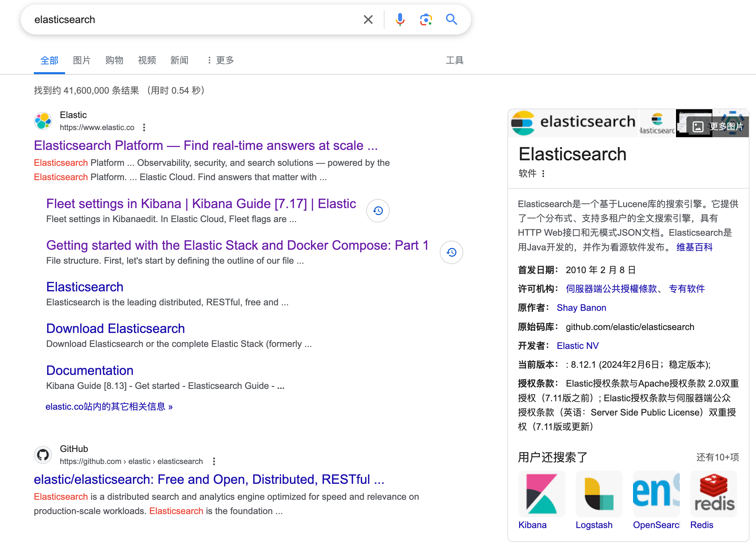Click the Elastic site favicon
Viewport: 756px width, 543px height.
point(43,121)
